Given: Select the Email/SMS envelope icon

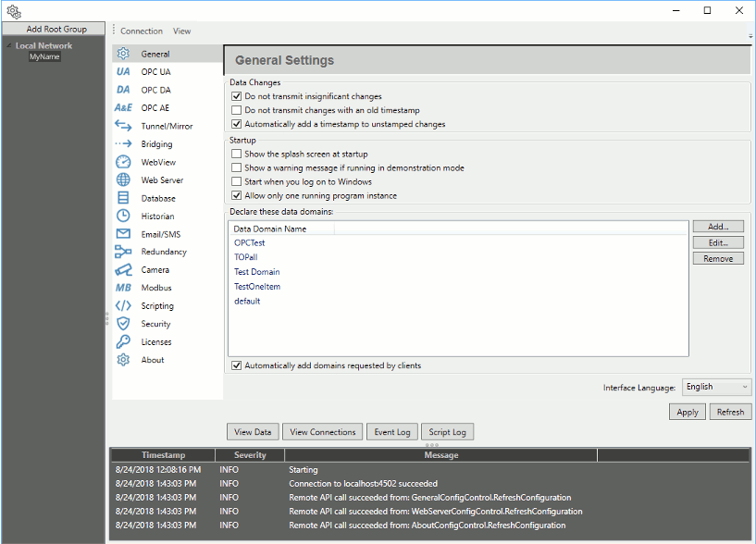Looking at the screenshot, I should 123,234.
